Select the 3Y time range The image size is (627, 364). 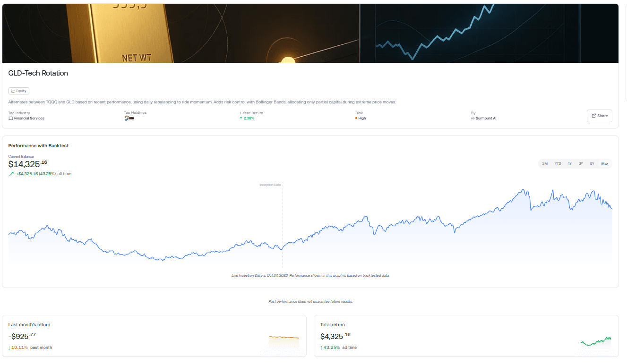click(581, 163)
